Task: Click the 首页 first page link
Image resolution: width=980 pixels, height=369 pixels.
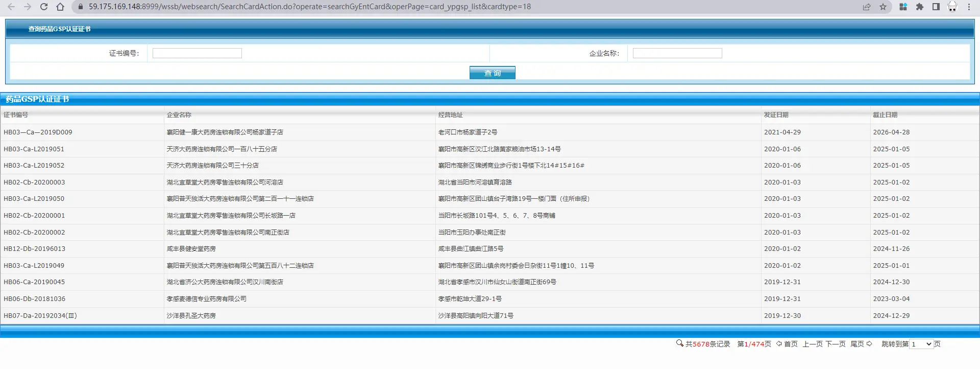Action: point(791,344)
